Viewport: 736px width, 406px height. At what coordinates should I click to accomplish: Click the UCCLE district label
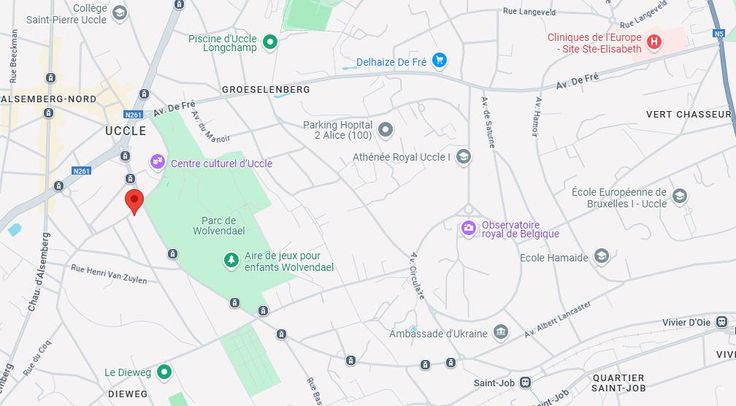coord(126,131)
